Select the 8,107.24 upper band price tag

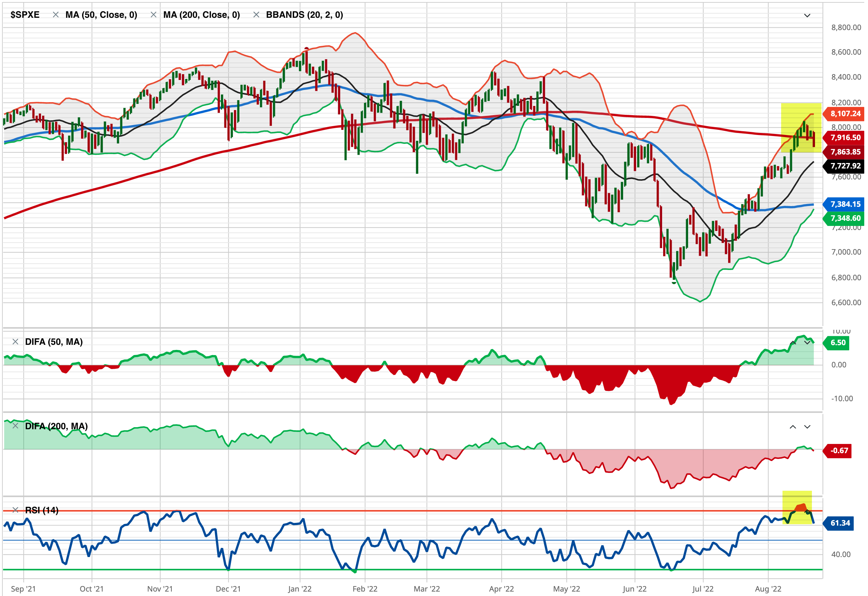pyautogui.click(x=845, y=114)
